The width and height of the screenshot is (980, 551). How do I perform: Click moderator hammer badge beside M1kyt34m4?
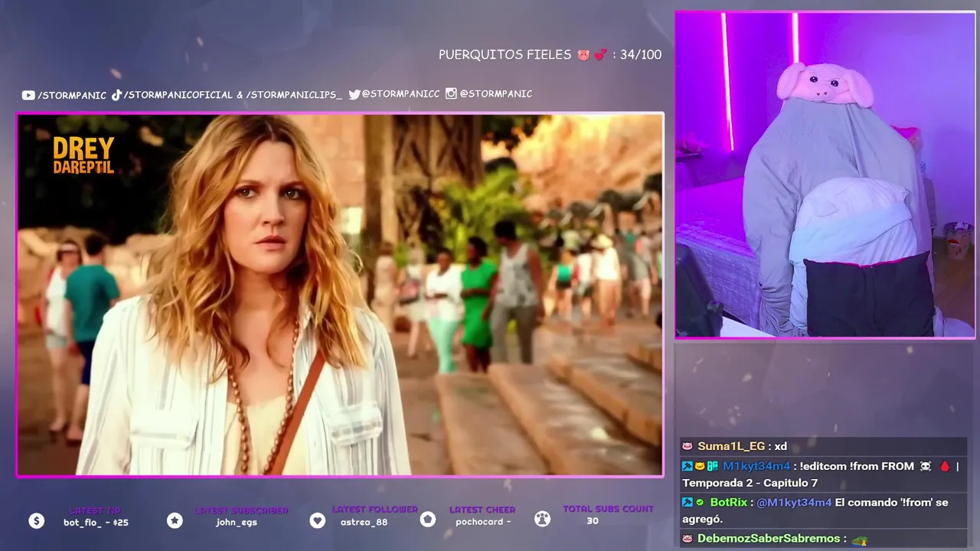tap(688, 466)
